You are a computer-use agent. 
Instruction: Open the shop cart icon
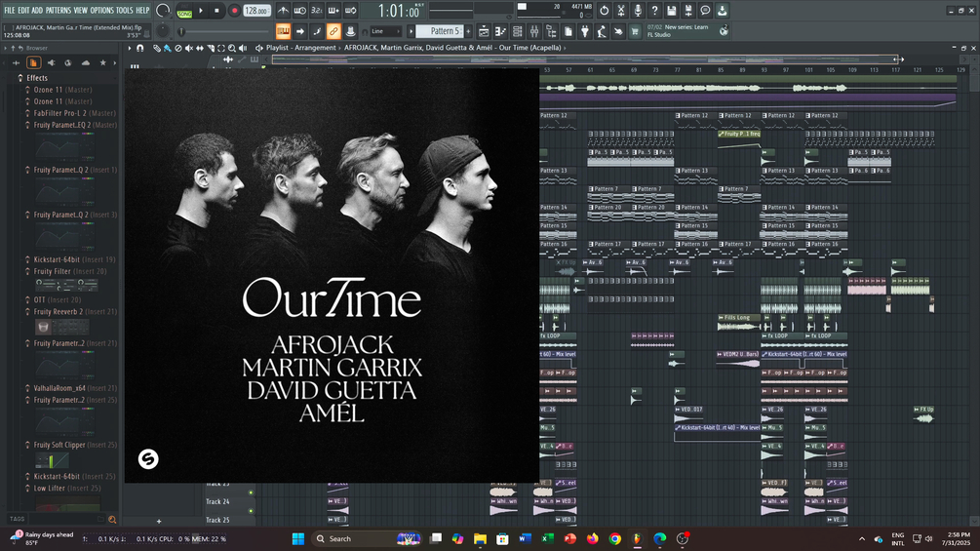[635, 31]
